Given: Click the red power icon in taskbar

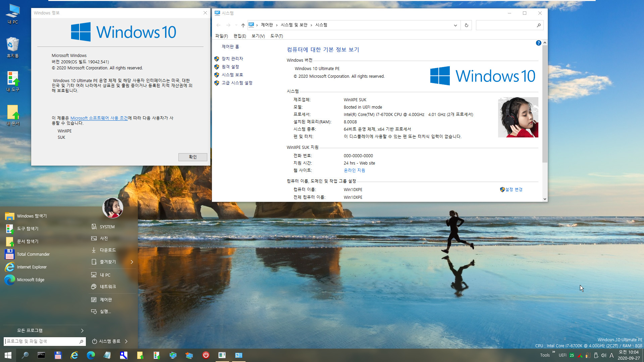Looking at the screenshot, I should (206, 355).
